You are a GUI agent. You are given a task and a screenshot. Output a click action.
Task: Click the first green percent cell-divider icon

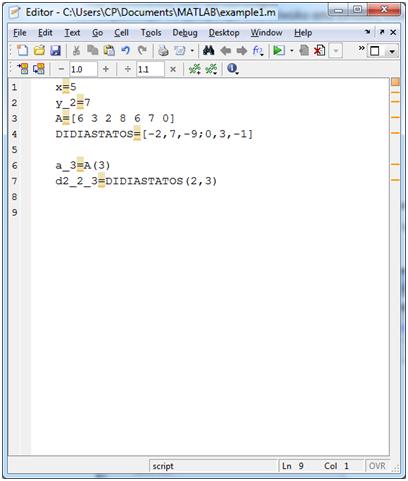tap(195, 69)
